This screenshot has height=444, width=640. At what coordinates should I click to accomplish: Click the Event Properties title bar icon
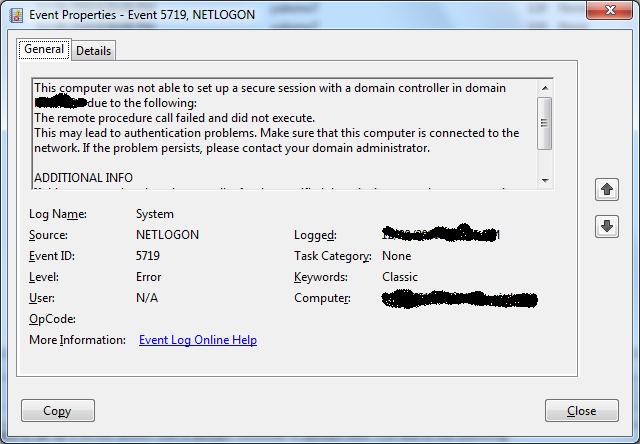click(16, 15)
